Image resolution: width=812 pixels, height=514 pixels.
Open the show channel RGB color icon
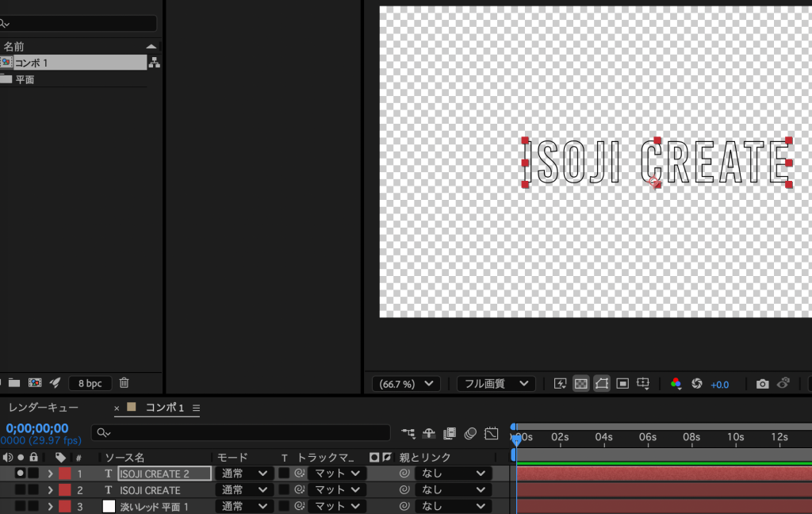click(676, 383)
